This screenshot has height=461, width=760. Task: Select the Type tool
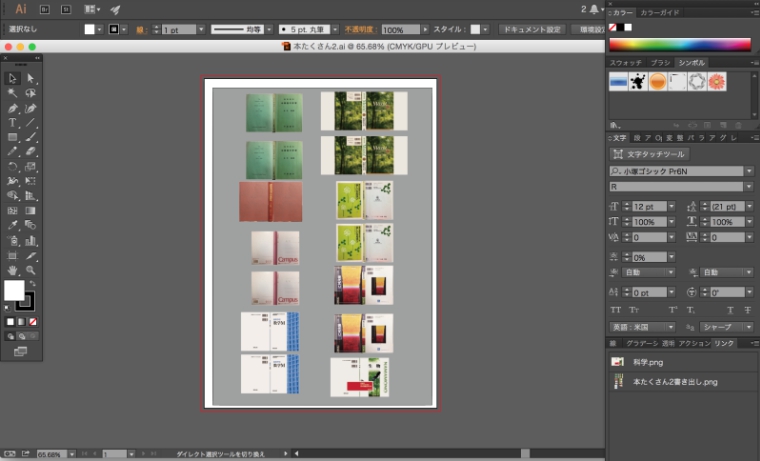click(13, 122)
